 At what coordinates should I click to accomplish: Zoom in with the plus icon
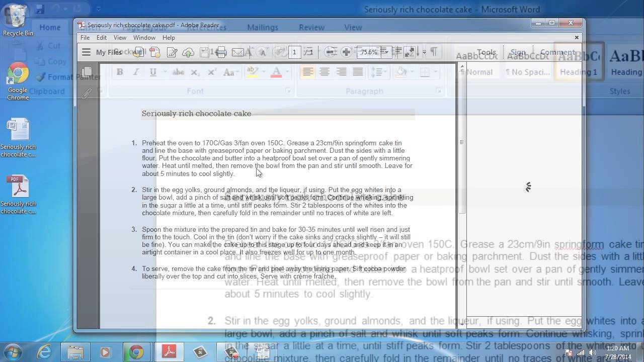tap(346, 52)
